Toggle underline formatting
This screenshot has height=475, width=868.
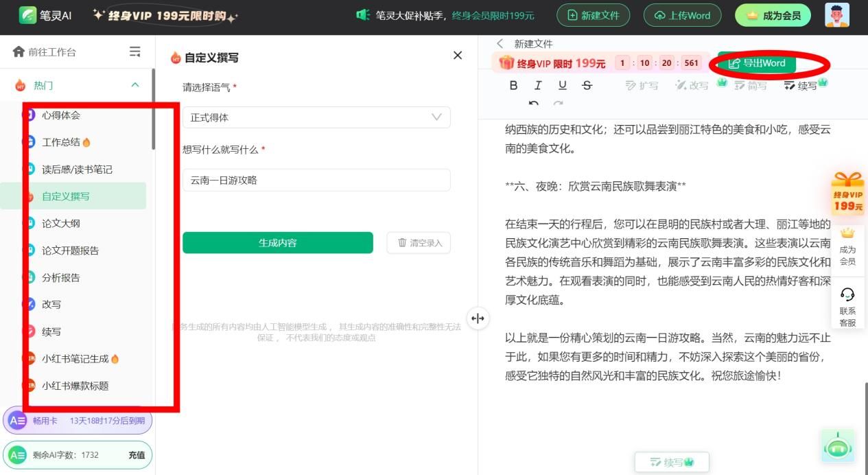(563, 85)
